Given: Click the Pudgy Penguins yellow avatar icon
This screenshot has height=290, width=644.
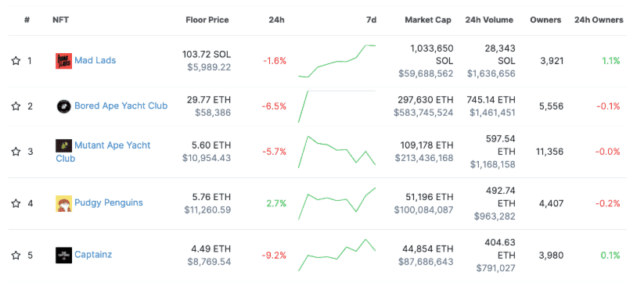Looking at the screenshot, I should pos(63,203).
